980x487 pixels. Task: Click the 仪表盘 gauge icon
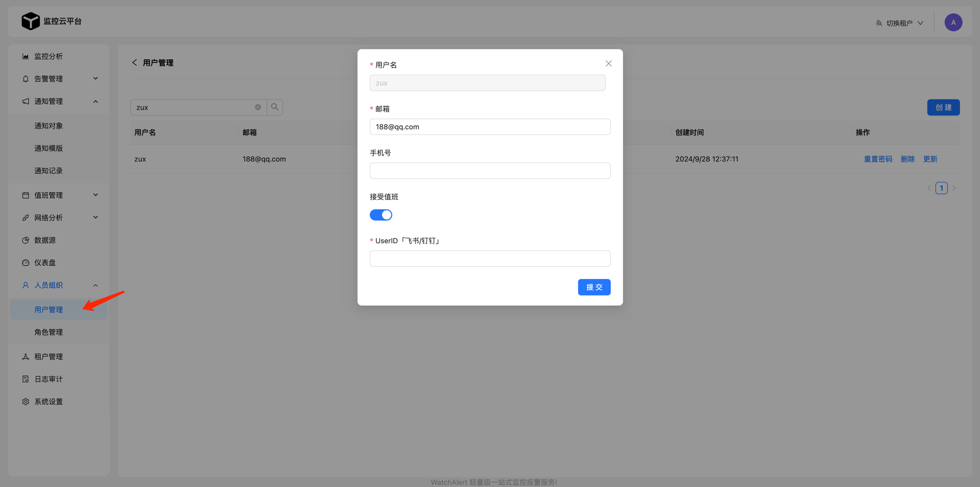(26, 263)
